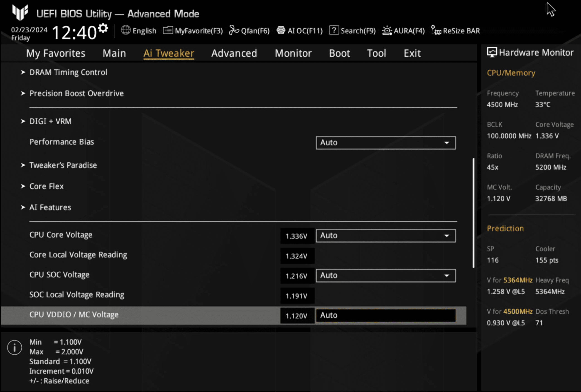
Task: Click the 33°C temperature value
Action: pos(543,105)
